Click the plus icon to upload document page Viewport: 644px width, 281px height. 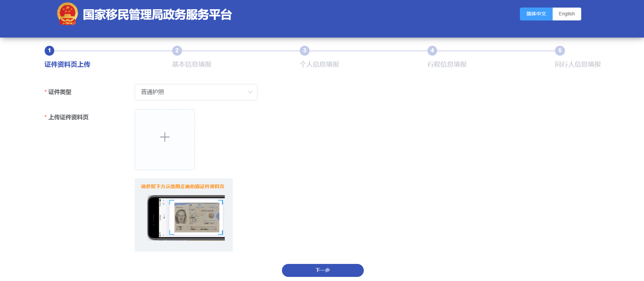[x=165, y=137]
